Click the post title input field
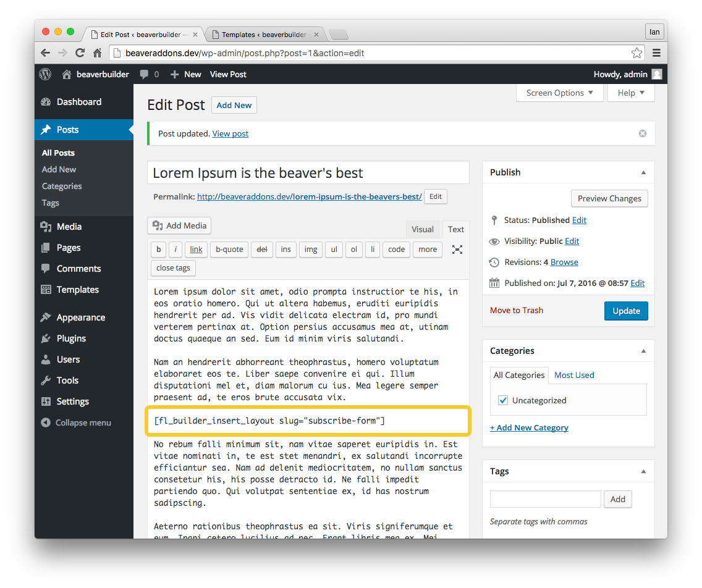Screen dimensions: 702x588 click(x=308, y=173)
